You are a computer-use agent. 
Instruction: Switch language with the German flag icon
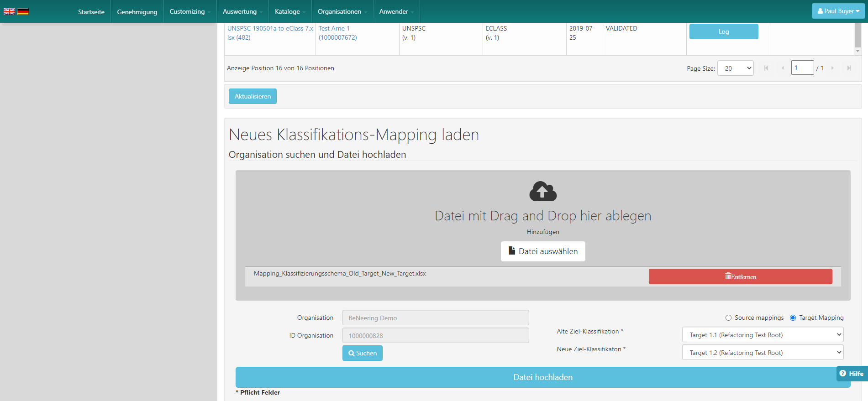click(x=23, y=11)
